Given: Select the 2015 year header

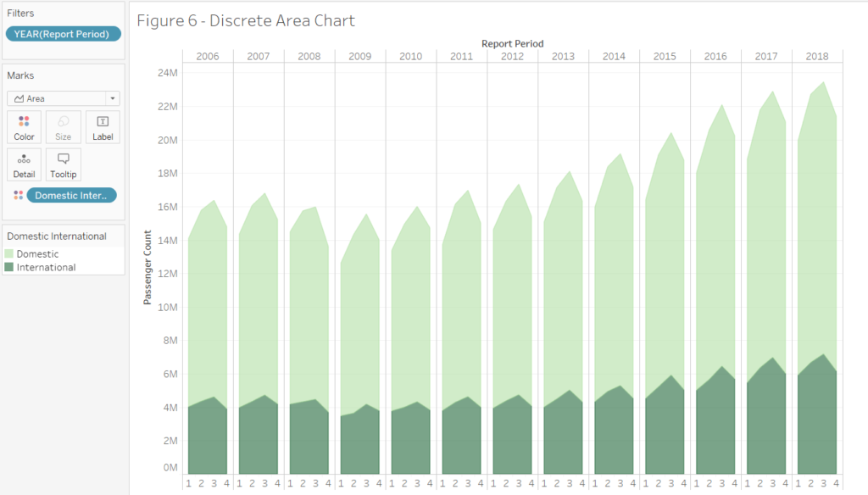Looking at the screenshot, I should pos(665,57).
